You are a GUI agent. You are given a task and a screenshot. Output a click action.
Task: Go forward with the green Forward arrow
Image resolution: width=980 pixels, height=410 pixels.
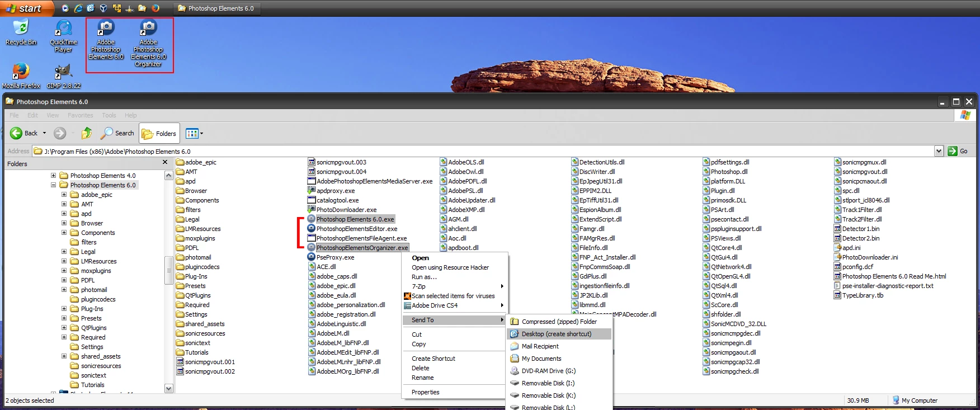[60, 133]
